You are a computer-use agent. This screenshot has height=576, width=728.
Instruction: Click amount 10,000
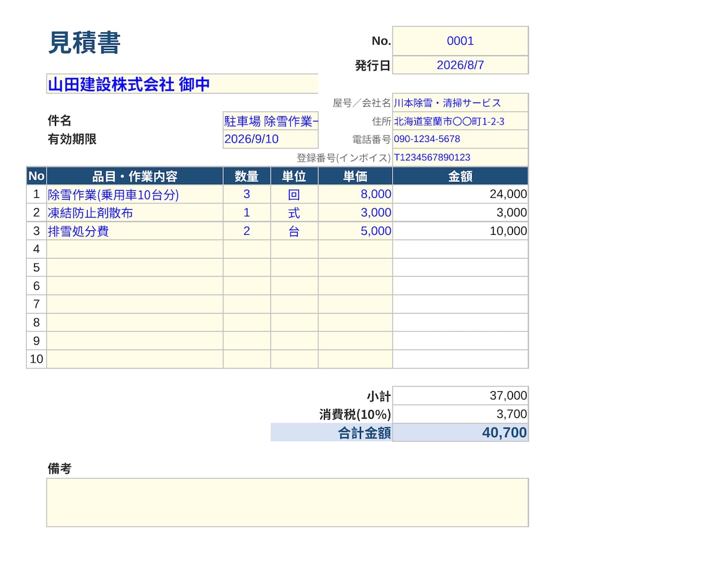tap(460, 231)
